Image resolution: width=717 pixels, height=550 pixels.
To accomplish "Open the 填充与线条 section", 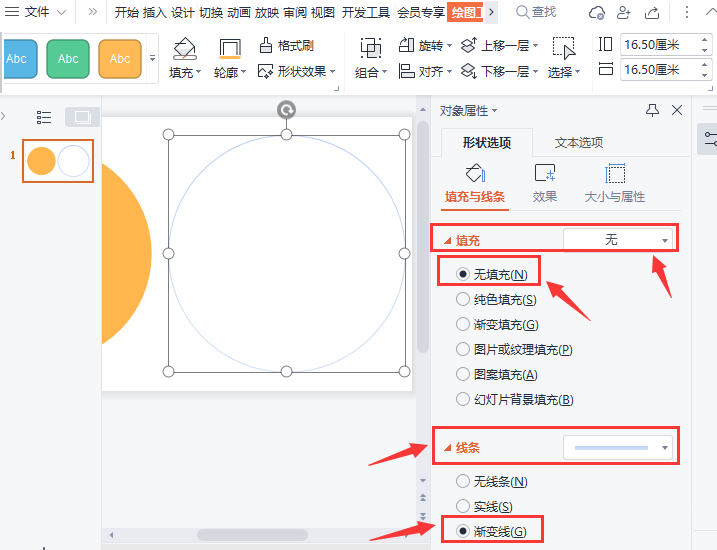I will click(x=475, y=184).
